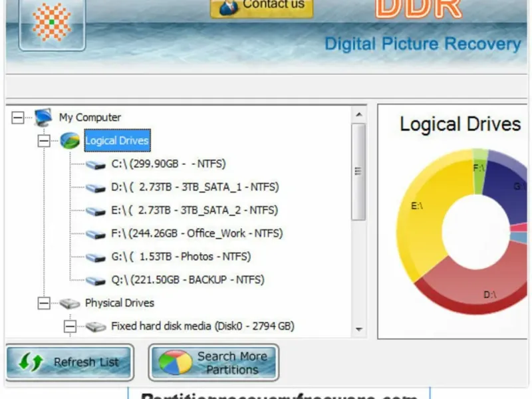
Task: Select the Physical Drives tree label
Action: 120,303
